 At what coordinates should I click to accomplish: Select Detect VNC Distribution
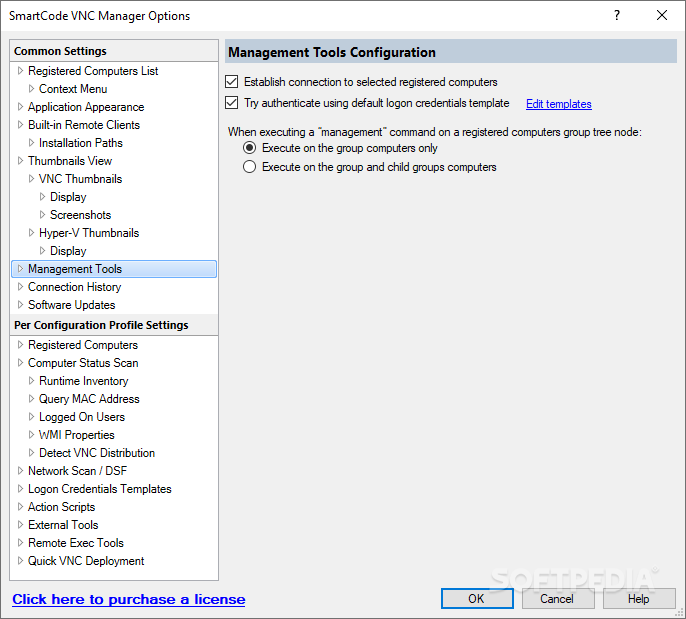(97, 453)
